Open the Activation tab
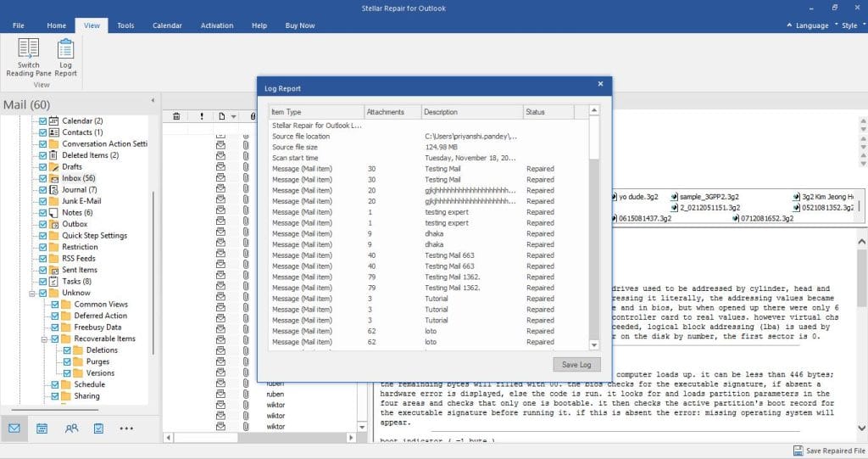 217,25
